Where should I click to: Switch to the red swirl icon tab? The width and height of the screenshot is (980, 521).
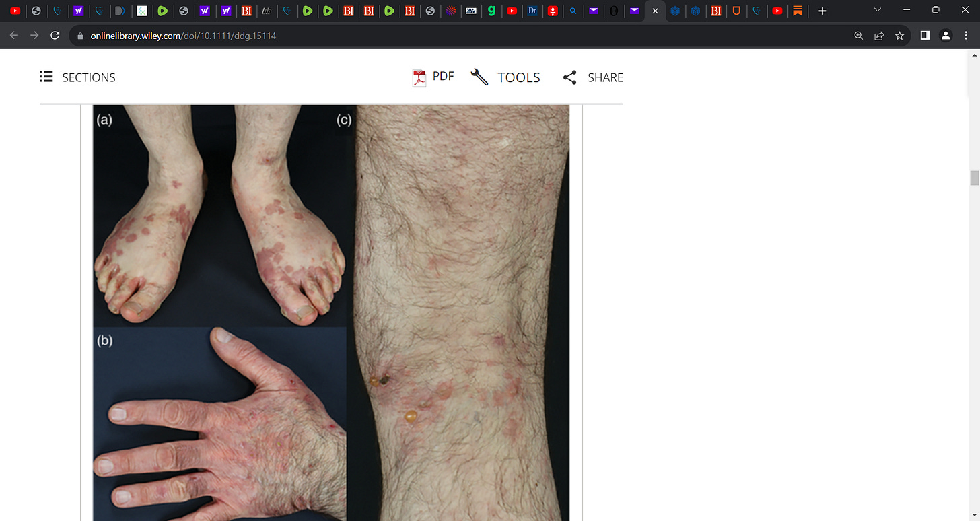(450, 11)
